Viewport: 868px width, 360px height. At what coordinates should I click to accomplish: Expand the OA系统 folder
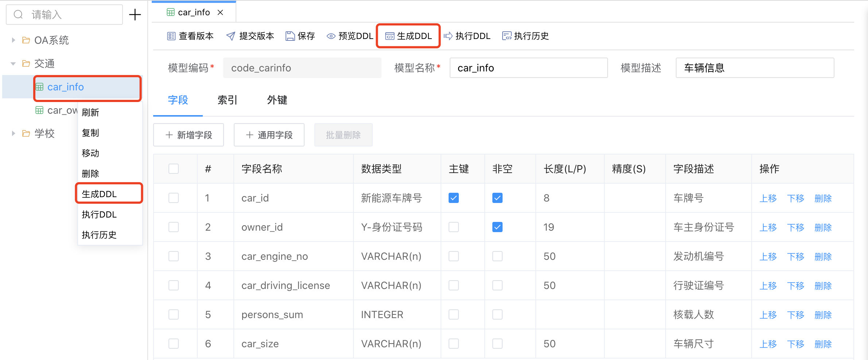click(13, 40)
